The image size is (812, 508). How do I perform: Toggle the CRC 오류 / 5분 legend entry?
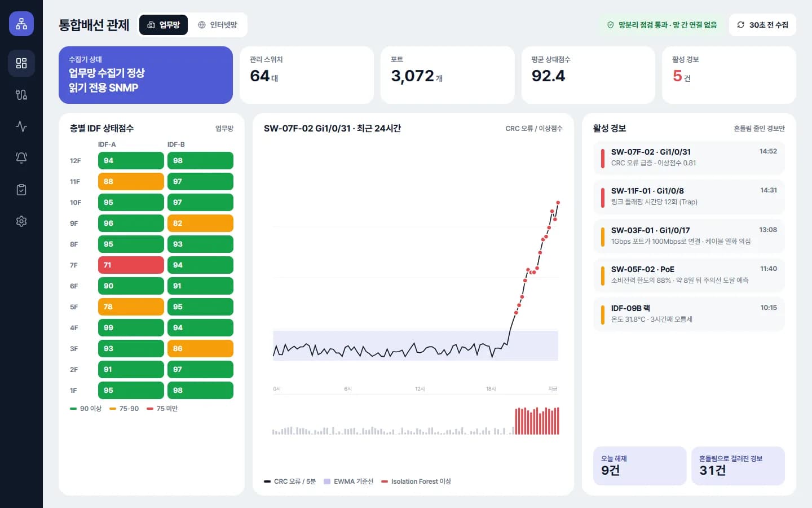tap(290, 481)
